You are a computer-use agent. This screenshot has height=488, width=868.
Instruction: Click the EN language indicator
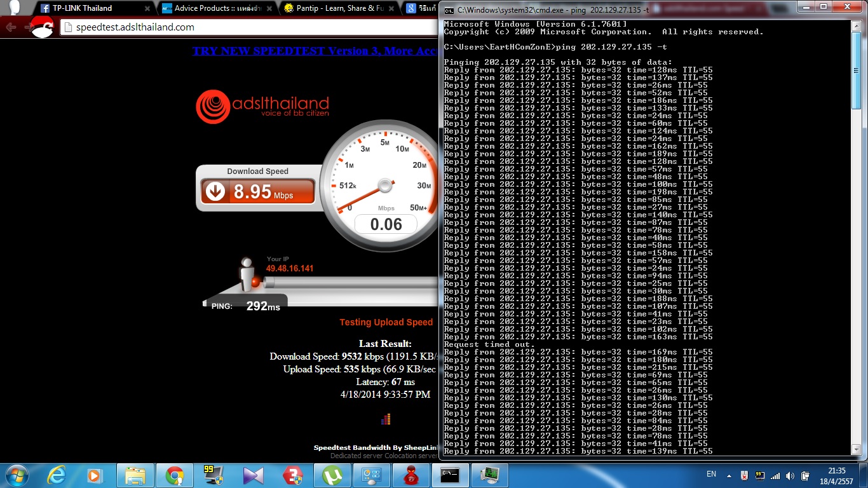click(x=711, y=474)
